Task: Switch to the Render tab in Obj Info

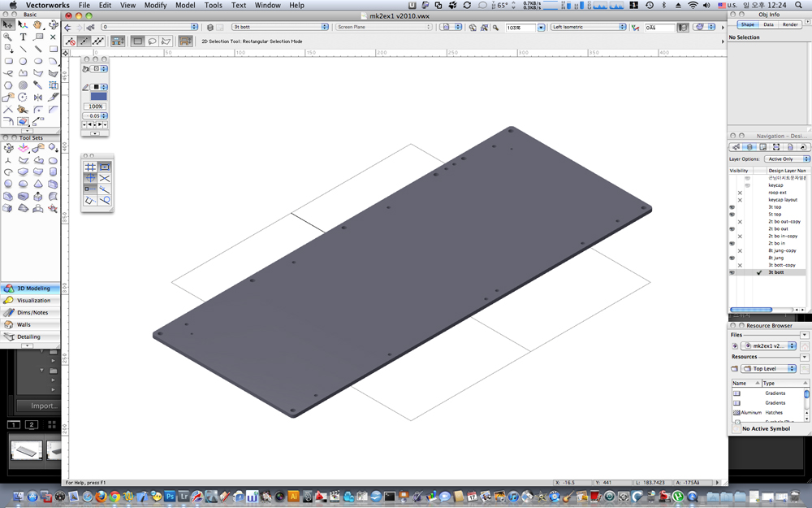Action: (x=790, y=25)
